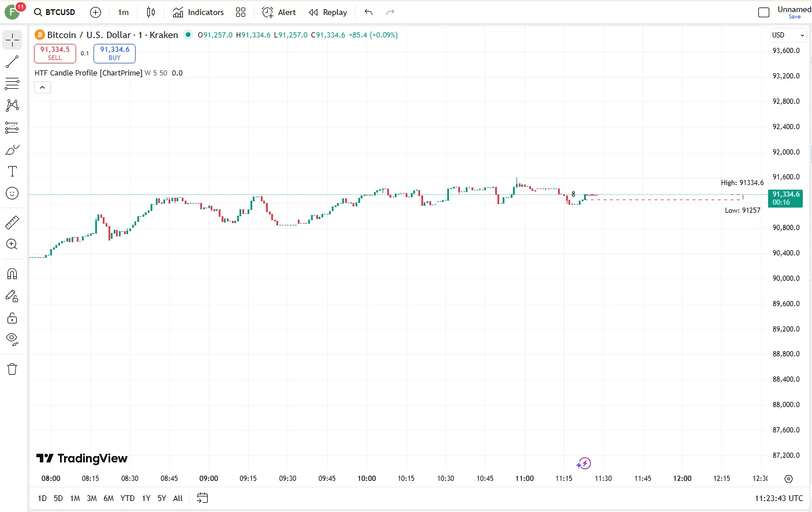812x512 pixels.
Task: Open Indicators from the top toolbar
Action: pyautogui.click(x=199, y=12)
